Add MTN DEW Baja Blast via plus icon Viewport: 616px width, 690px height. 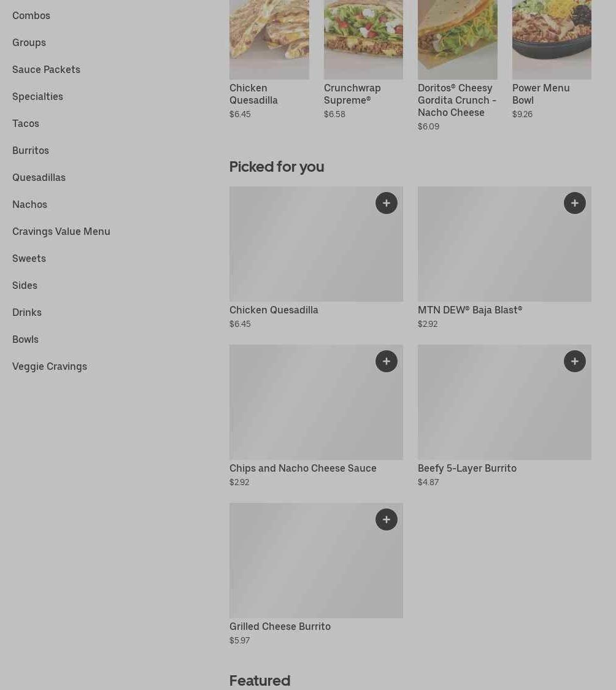tap(574, 203)
